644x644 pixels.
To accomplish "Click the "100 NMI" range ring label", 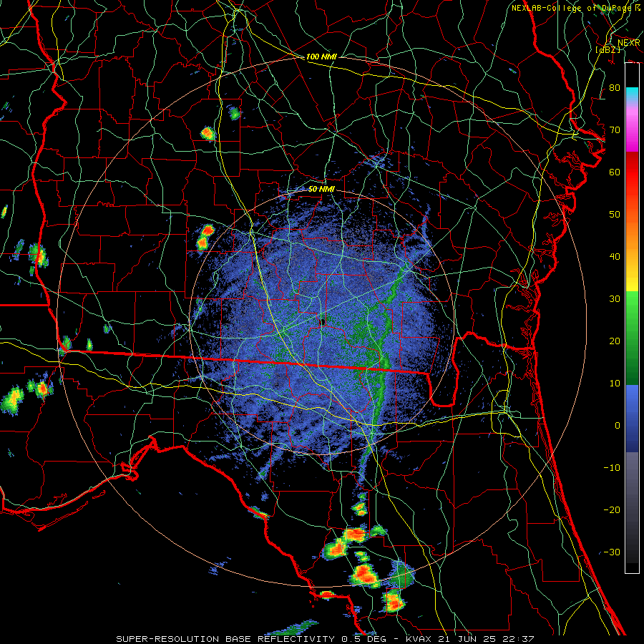I will [321, 57].
